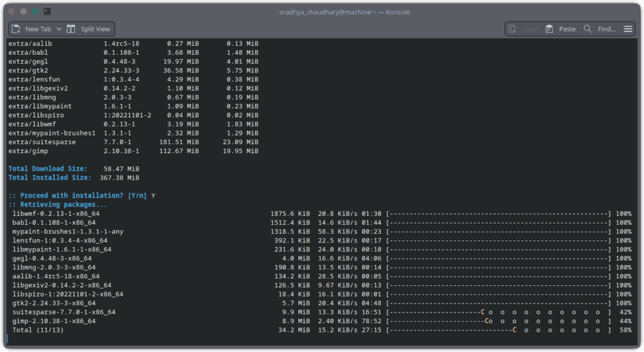Click the extra/libgexiv2 package name
Screen dimensions: 644x352
pyautogui.click(x=38, y=88)
